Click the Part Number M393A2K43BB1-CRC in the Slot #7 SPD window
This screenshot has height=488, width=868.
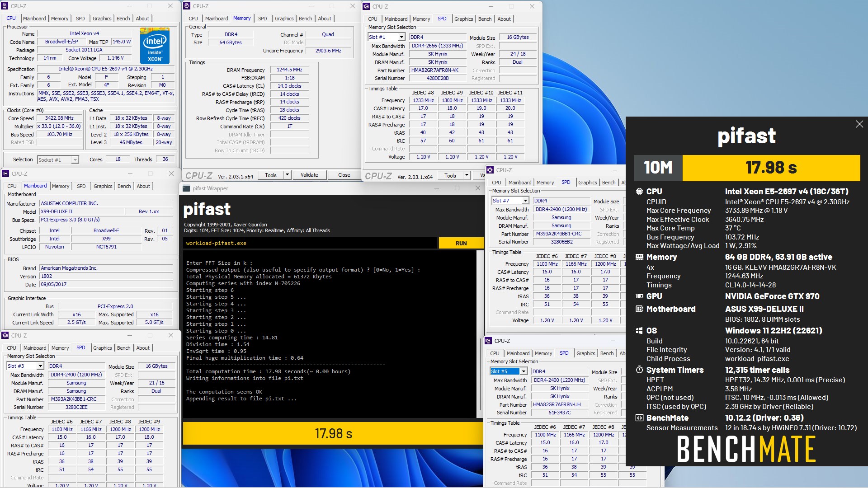[561, 234]
